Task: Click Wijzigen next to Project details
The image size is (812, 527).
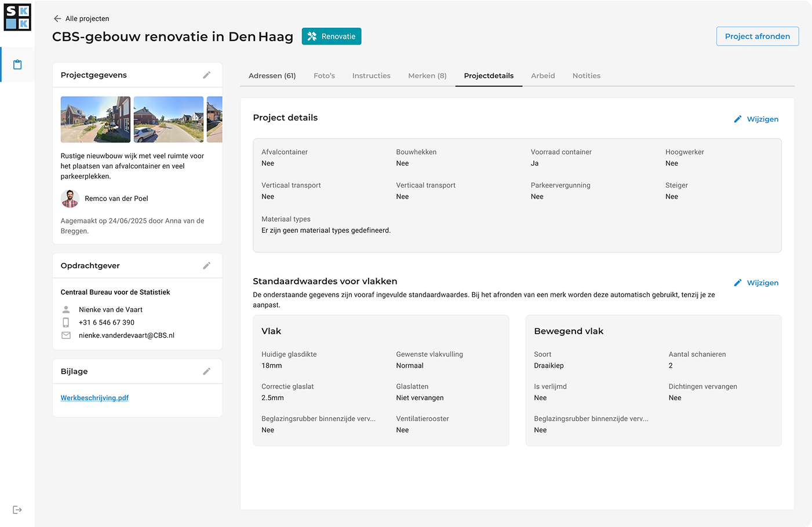Action: coord(756,119)
